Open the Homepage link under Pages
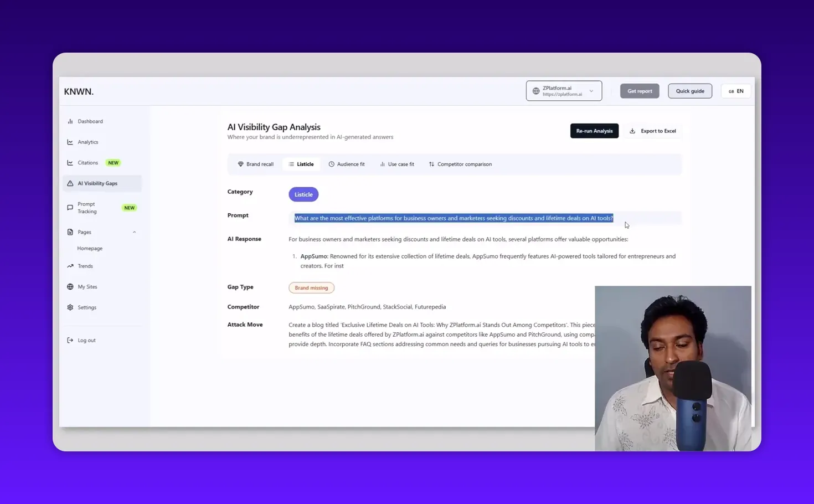Screen dimensions: 814x504 coord(90,248)
